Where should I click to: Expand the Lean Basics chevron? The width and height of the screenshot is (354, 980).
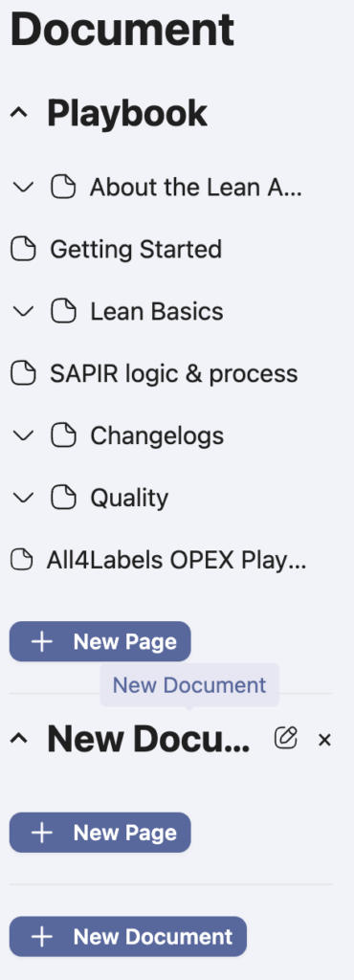(x=23, y=311)
